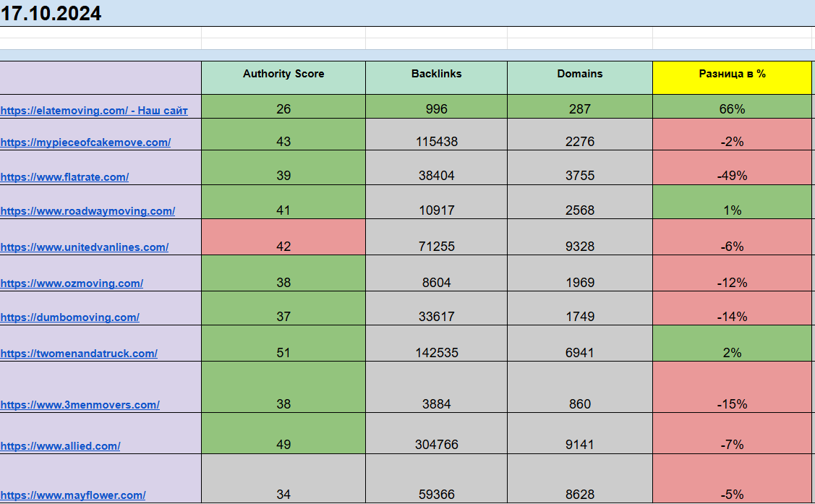Image resolution: width=815 pixels, height=504 pixels.
Task: Open the elatemoving.com link
Action: (94, 111)
